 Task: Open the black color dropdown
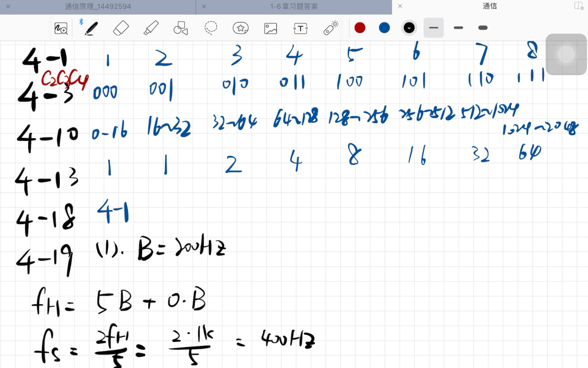click(409, 28)
